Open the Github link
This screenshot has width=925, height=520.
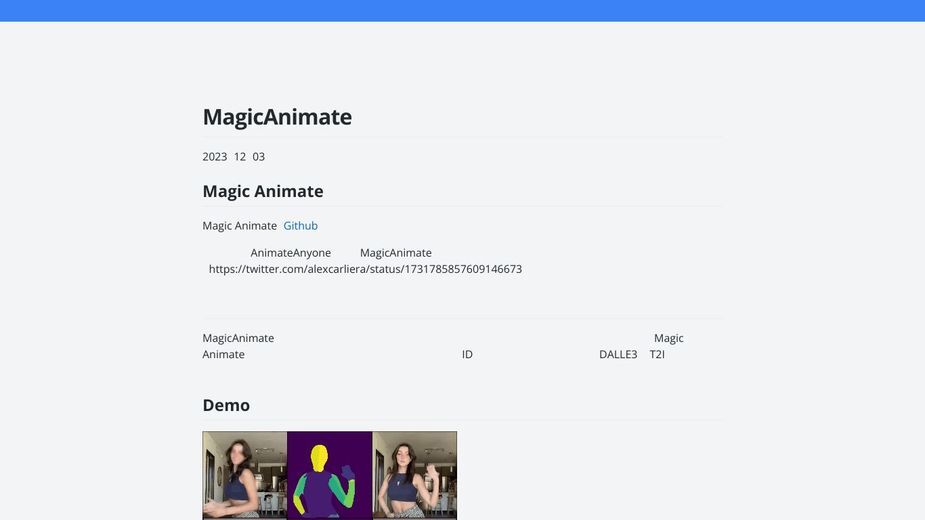point(300,225)
